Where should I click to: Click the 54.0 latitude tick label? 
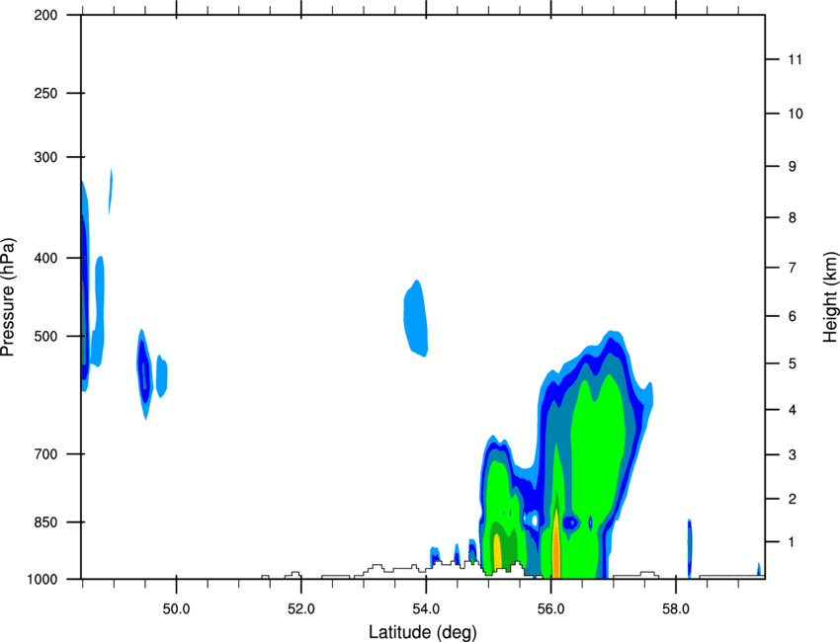[x=427, y=609]
